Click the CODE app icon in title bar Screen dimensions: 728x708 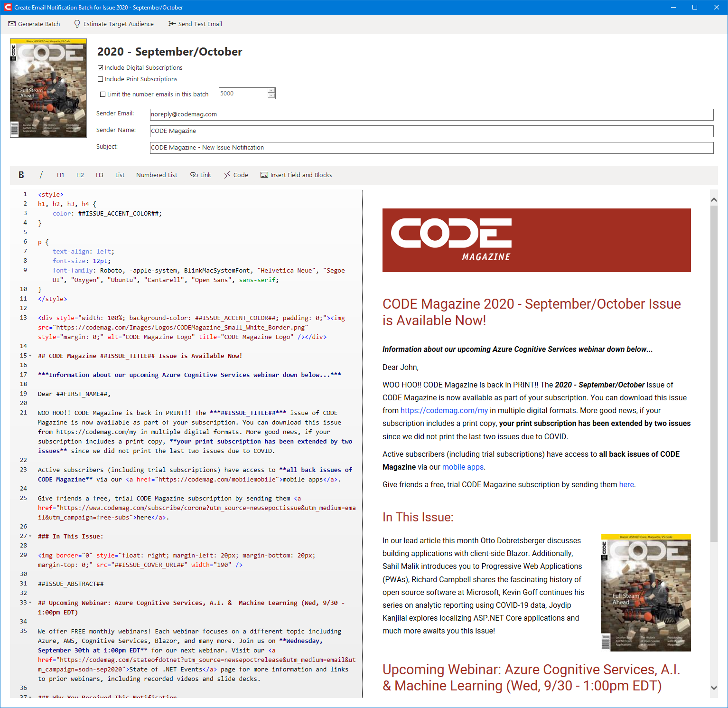[8, 7]
